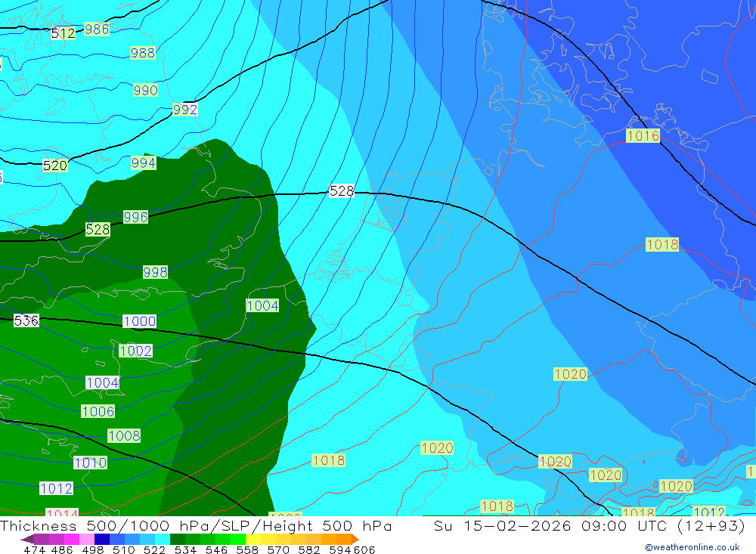The image size is (756, 554).
Task: Click the 536 height contour label
Action: [x=26, y=320]
